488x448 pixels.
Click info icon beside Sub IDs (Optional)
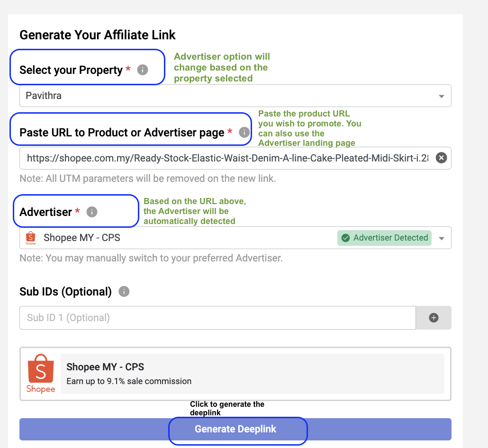coord(124,292)
